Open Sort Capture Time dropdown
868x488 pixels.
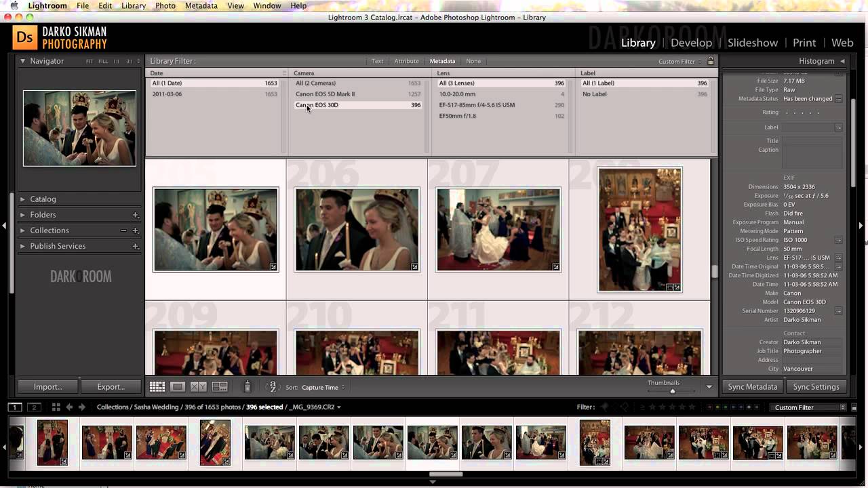coord(323,388)
